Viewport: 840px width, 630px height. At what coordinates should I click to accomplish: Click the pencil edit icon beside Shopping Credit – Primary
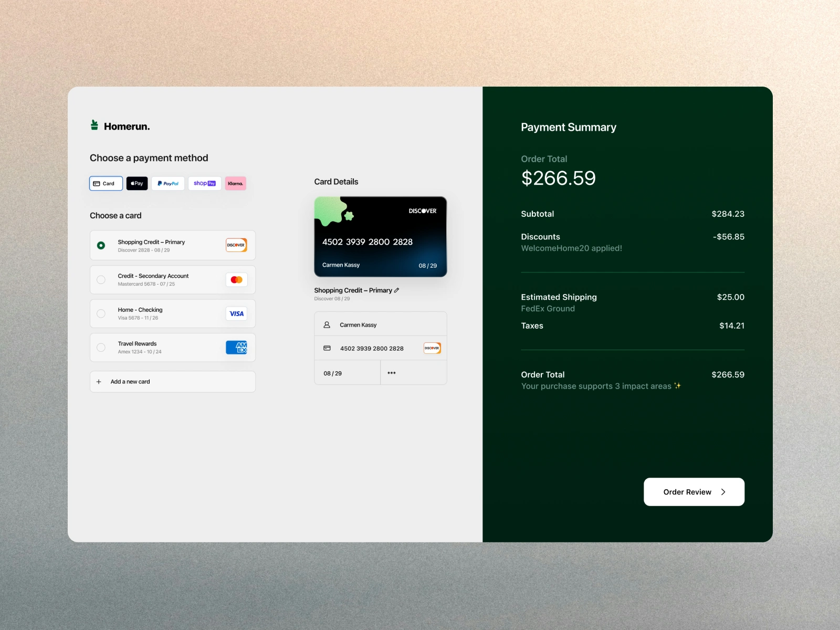397,290
